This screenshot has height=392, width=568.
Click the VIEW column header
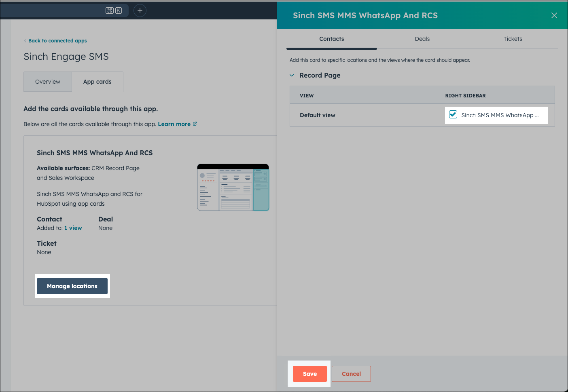click(x=307, y=96)
